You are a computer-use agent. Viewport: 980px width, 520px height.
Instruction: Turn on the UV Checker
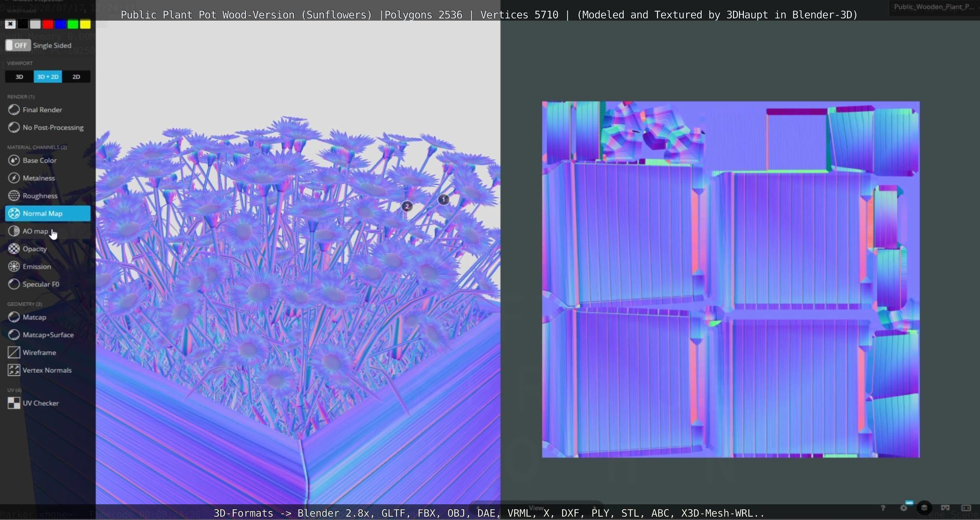click(x=41, y=403)
